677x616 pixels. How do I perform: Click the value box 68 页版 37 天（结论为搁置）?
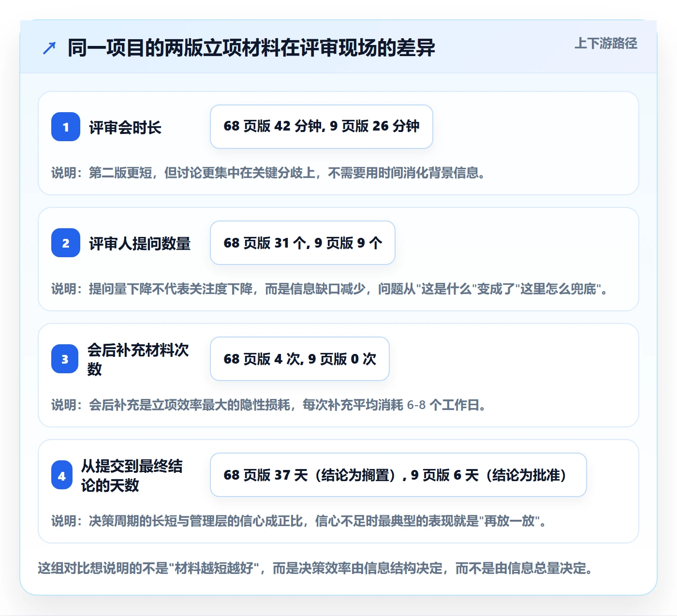(x=398, y=475)
